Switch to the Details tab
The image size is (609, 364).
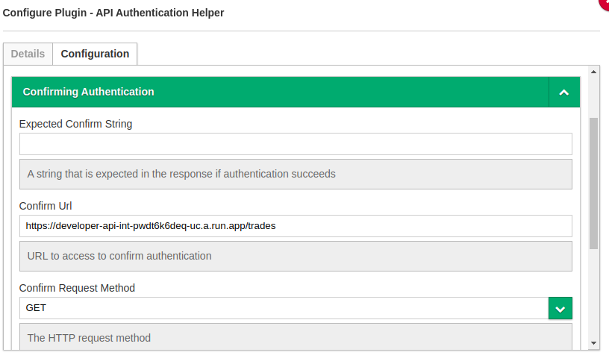28,54
